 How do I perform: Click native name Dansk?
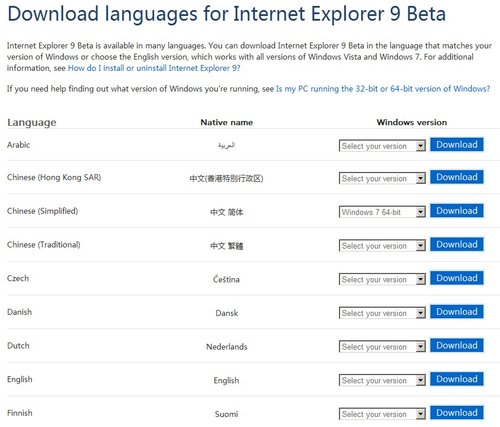pyautogui.click(x=227, y=313)
